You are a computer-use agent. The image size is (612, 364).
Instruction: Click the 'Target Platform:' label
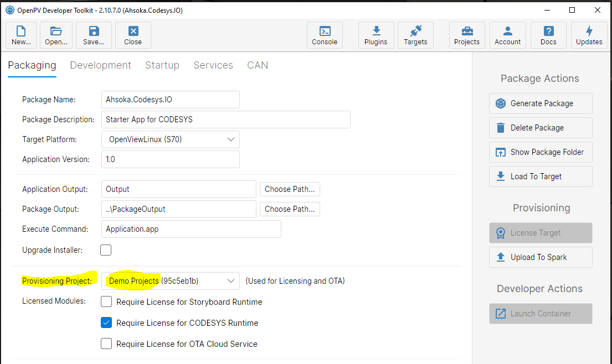click(49, 139)
